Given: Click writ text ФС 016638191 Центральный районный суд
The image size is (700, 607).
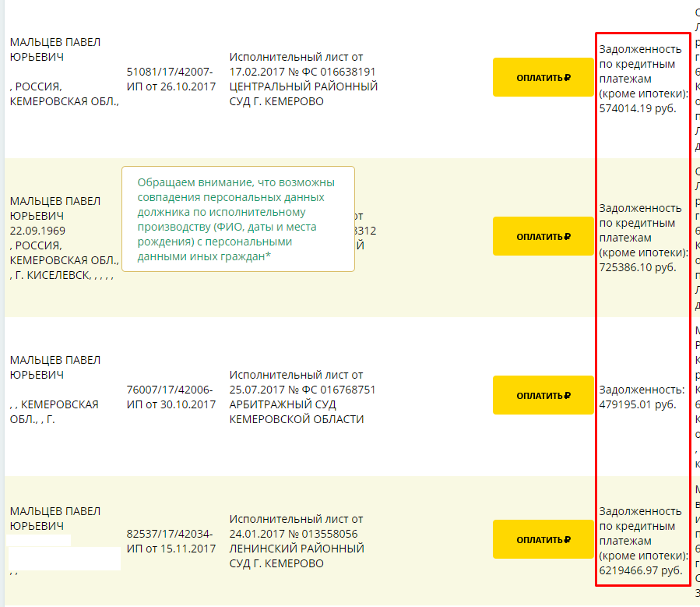Looking at the screenshot, I should (304, 79).
